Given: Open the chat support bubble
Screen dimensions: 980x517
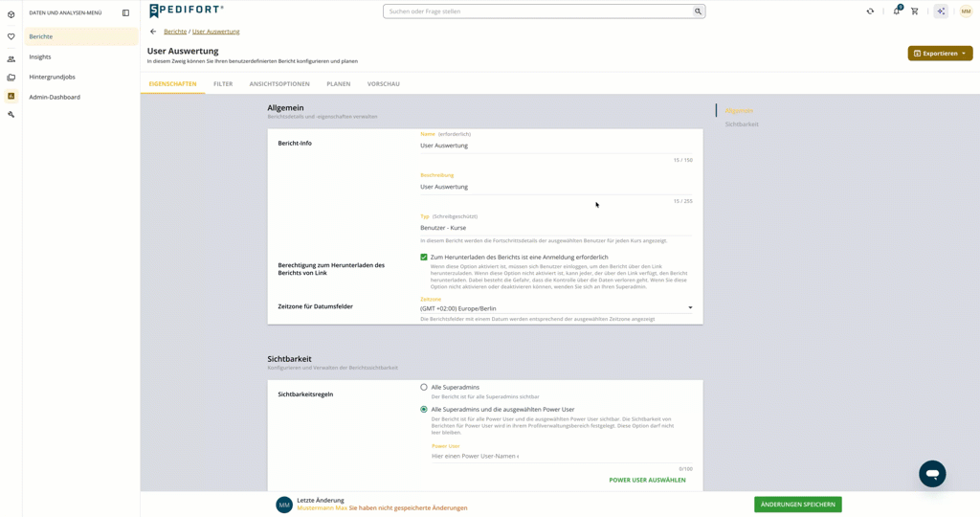Looking at the screenshot, I should 932,474.
